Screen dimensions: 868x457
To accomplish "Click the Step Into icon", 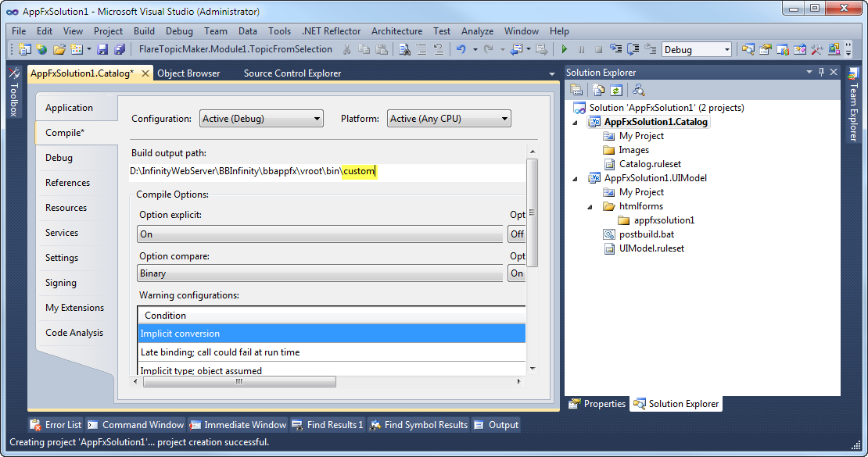I will click(x=615, y=49).
